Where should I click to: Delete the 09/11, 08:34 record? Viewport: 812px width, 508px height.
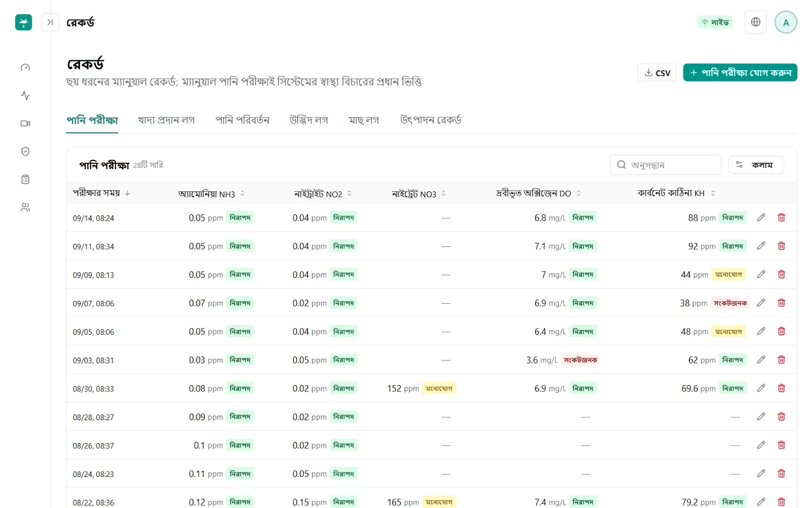pyautogui.click(x=781, y=246)
